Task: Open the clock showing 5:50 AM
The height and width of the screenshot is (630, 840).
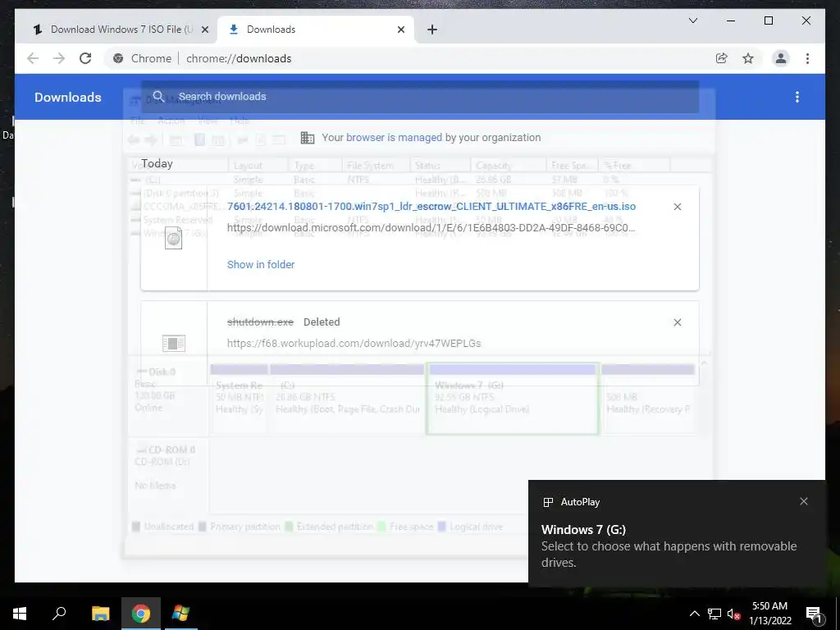Action: (769, 614)
